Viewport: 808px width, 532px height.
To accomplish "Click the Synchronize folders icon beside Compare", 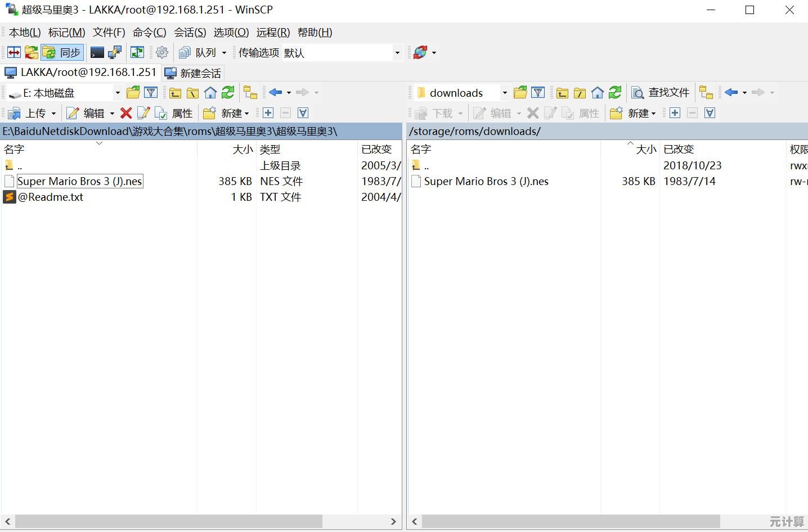I will point(32,52).
